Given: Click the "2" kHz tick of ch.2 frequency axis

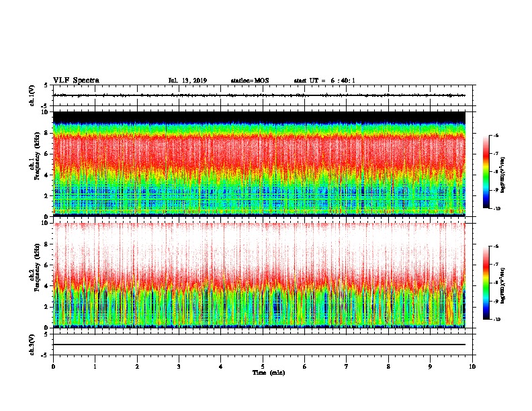Looking at the screenshot, I should point(46,307).
